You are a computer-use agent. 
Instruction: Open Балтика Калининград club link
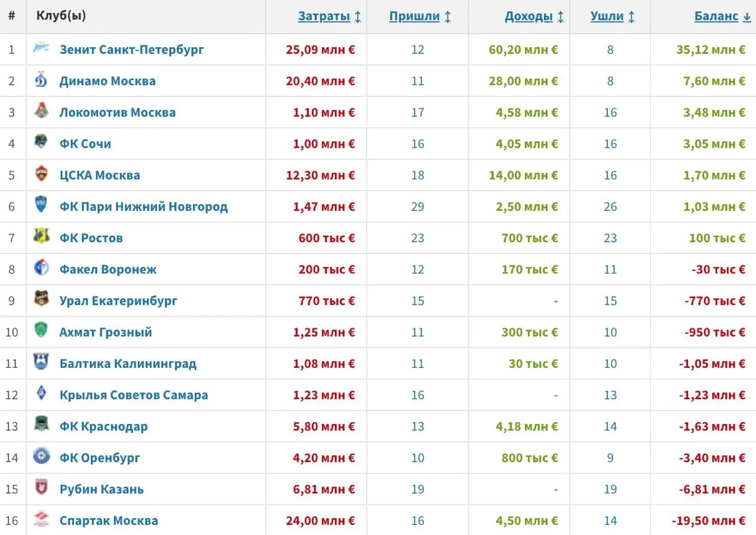(x=128, y=363)
